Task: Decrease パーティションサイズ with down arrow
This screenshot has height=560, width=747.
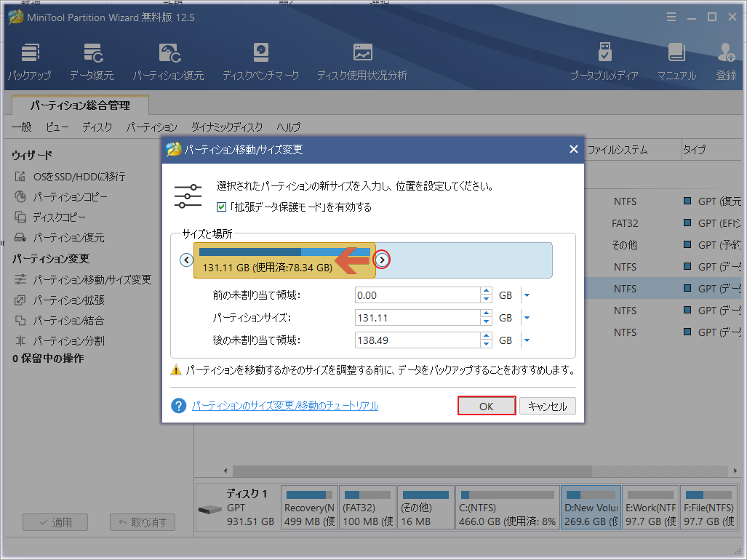Action: pyautogui.click(x=486, y=321)
